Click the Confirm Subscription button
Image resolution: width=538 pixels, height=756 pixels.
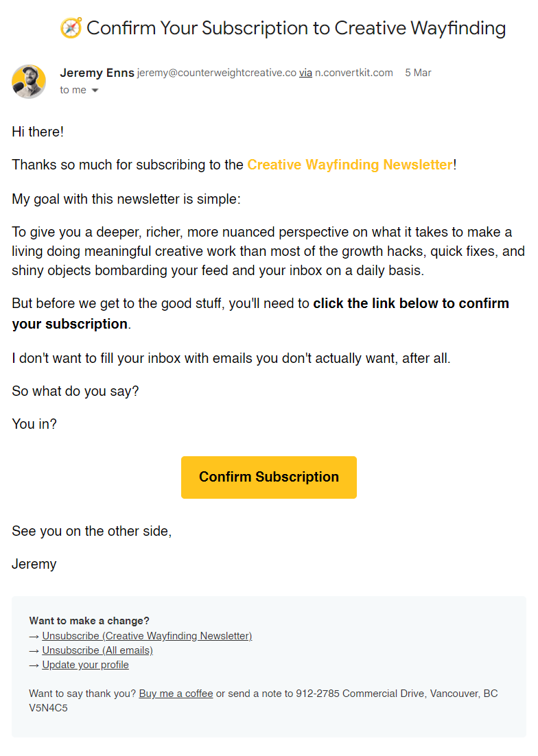pos(269,477)
